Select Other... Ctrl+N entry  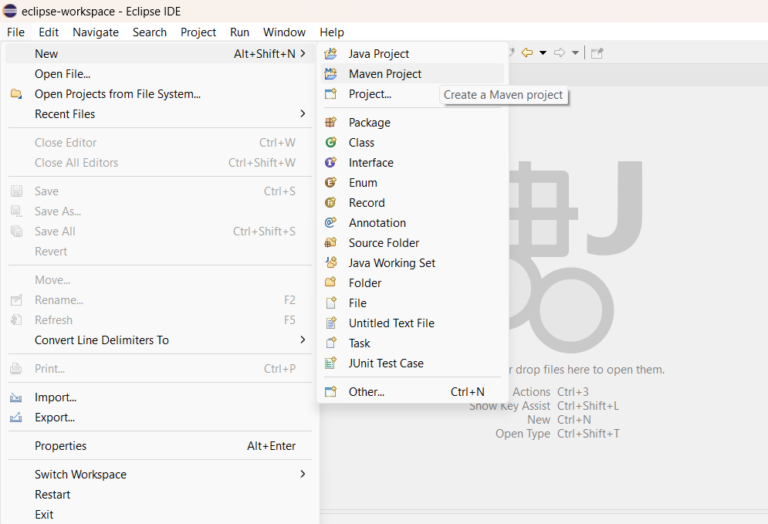point(412,391)
